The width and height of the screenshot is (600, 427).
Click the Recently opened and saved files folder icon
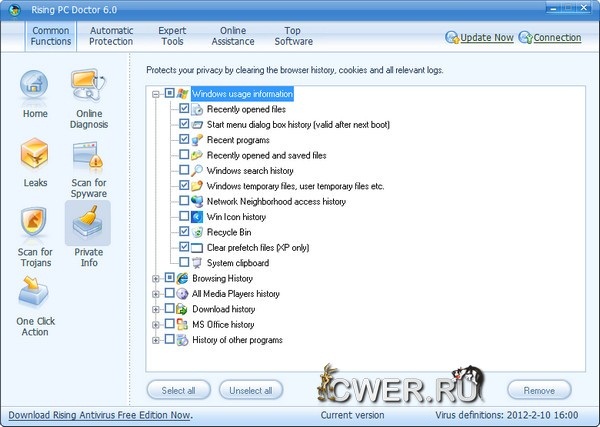pyautogui.click(x=197, y=155)
